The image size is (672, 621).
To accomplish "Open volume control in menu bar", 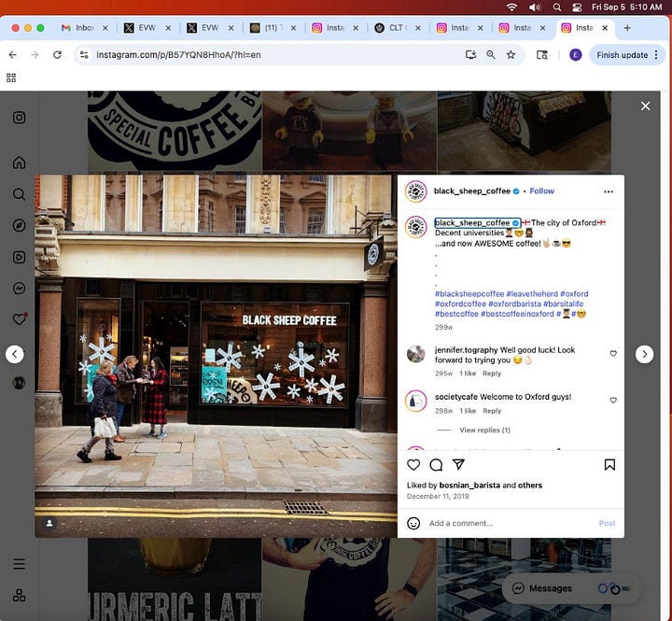I will [535, 7].
